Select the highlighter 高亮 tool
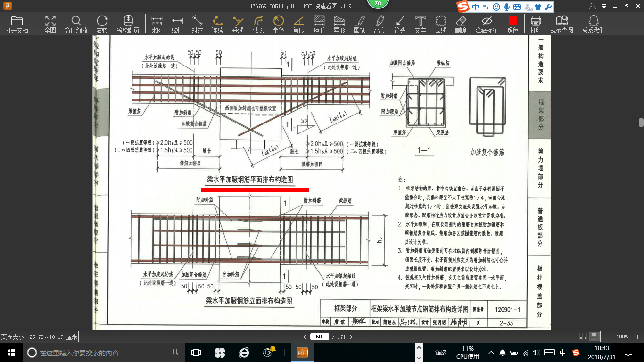 tap(380, 25)
